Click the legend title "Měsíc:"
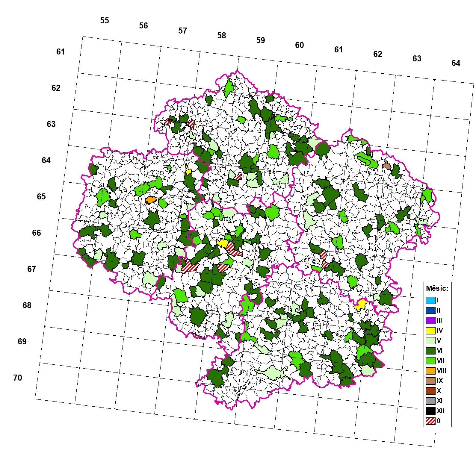 coord(437,289)
